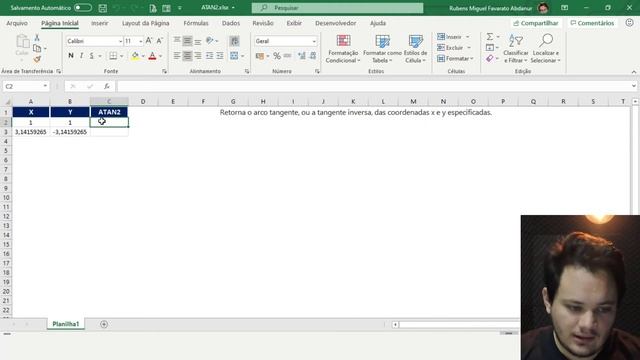The width and height of the screenshot is (640, 360).
Task: Apply the cell borders icon
Action: pyautogui.click(x=113, y=56)
